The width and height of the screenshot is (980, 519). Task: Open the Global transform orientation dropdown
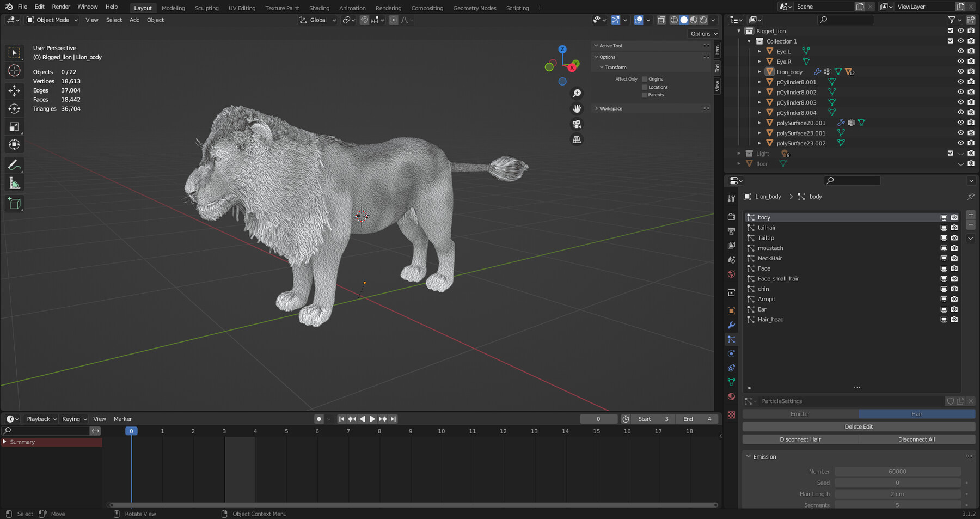317,20
